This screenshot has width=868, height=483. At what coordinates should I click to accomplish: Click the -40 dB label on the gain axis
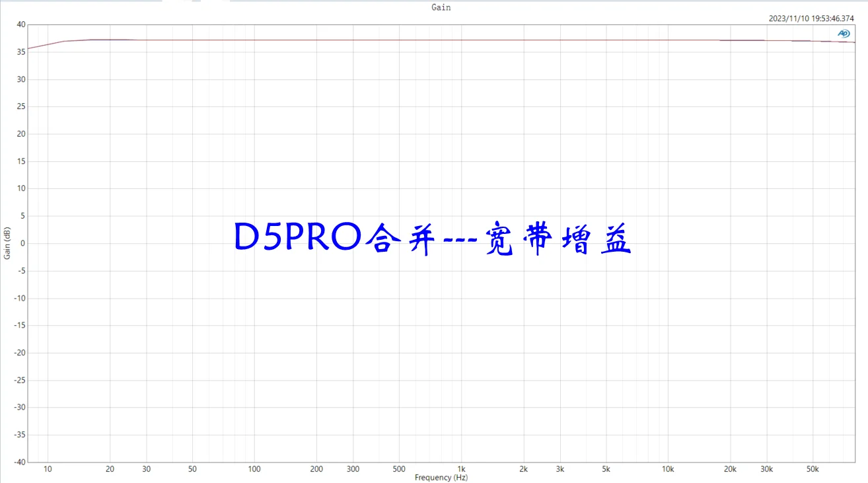[20, 462]
